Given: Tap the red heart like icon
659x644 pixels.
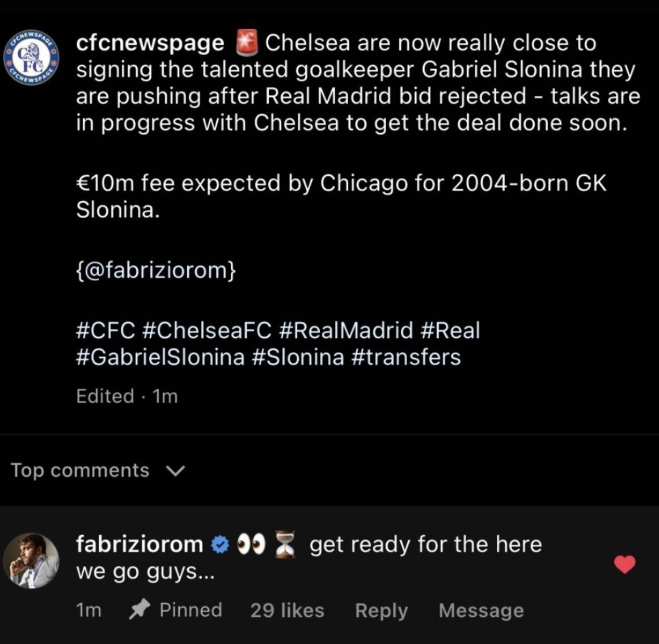Looking at the screenshot, I should tap(624, 564).
